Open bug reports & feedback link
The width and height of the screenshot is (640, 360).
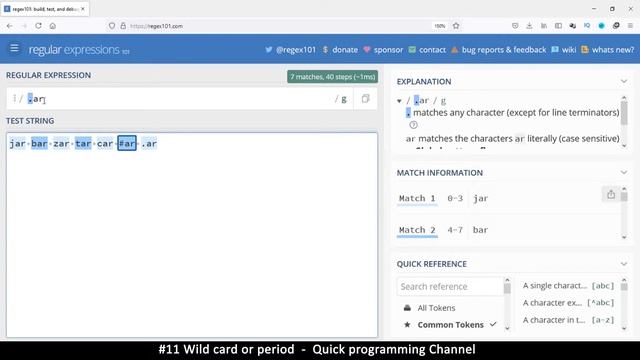tap(498, 50)
